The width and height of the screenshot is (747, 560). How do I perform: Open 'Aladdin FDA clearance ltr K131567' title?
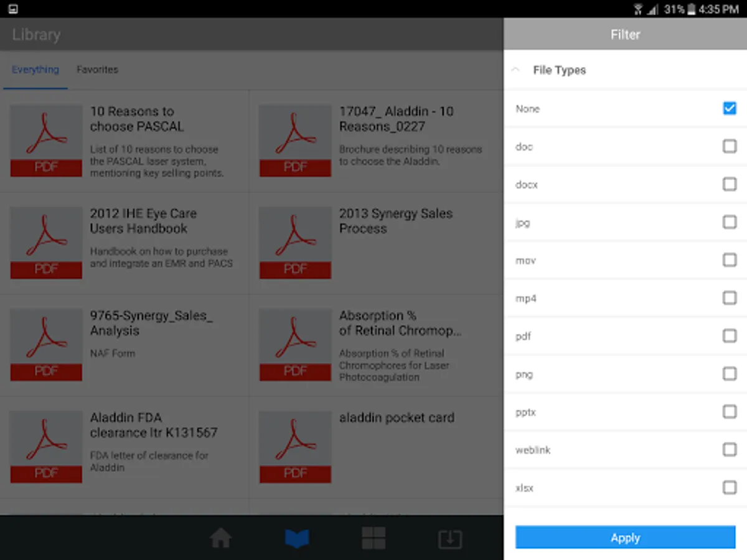(x=154, y=425)
